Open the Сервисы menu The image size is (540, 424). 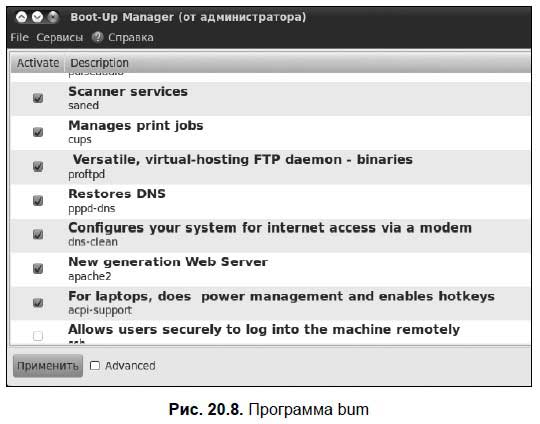pyautogui.click(x=60, y=37)
